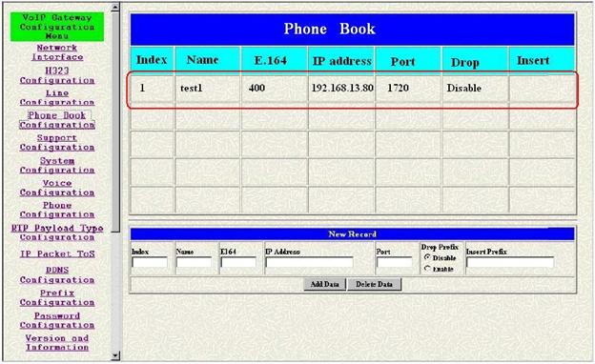Select index 1 cell in phone book
This screenshot has height=364, width=595.
point(153,89)
